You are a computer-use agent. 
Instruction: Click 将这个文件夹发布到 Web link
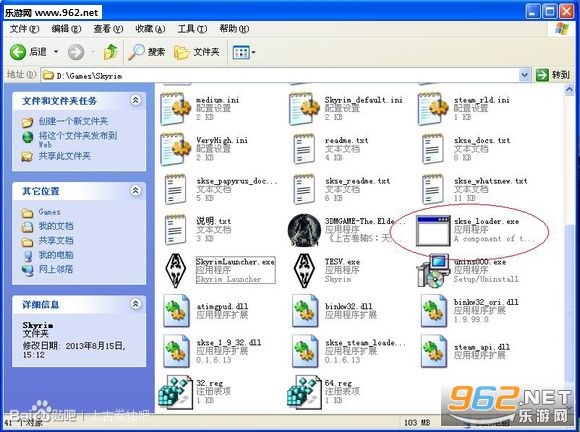click(x=78, y=140)
